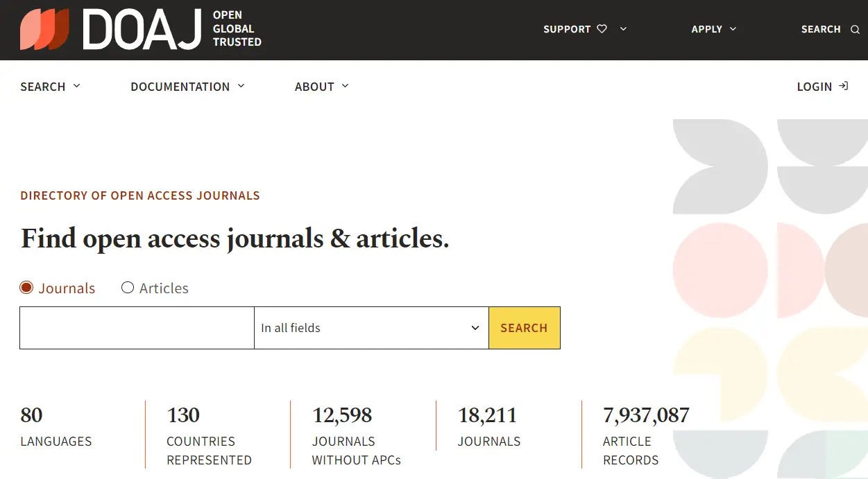The height and width of the screenshot is (479, 868).
Task: Open the APPLY menu in header
Action: pos(714,29)
